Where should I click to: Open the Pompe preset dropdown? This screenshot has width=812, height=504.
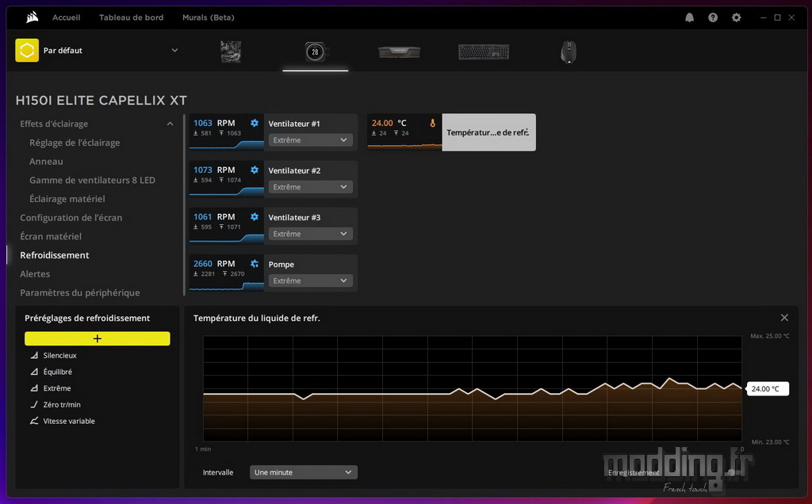tap(310, 281)
